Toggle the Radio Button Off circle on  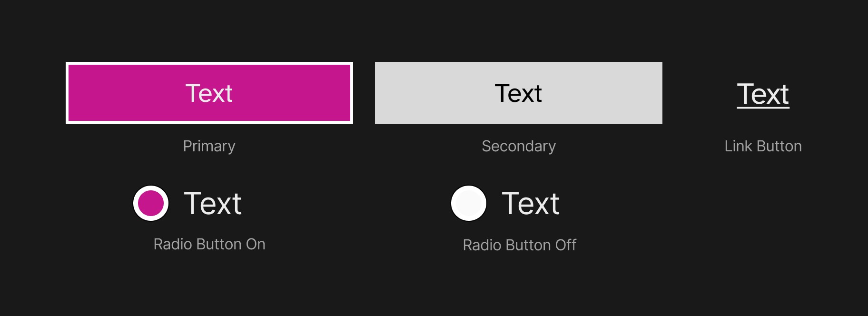click(469, 203)
